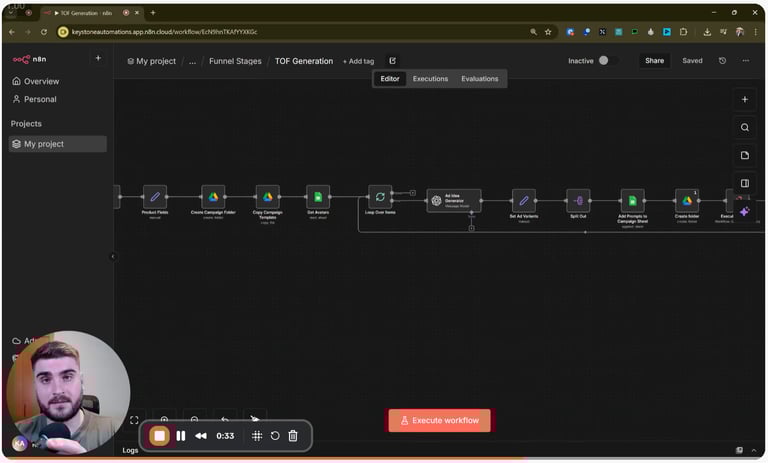Open the Overview page
Viewport: 768px width, 463px height.
click(35, 81)
